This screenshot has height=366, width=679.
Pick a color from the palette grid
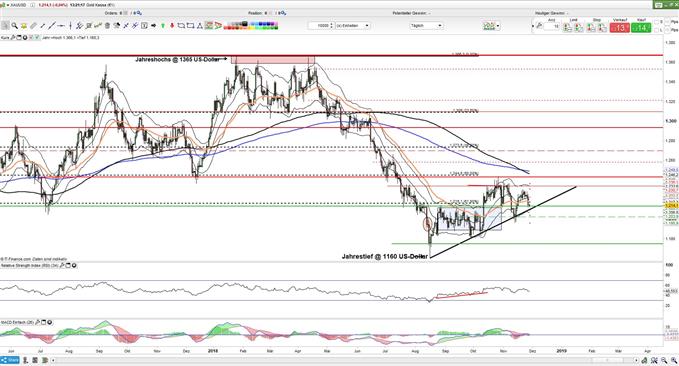point(252,26)
